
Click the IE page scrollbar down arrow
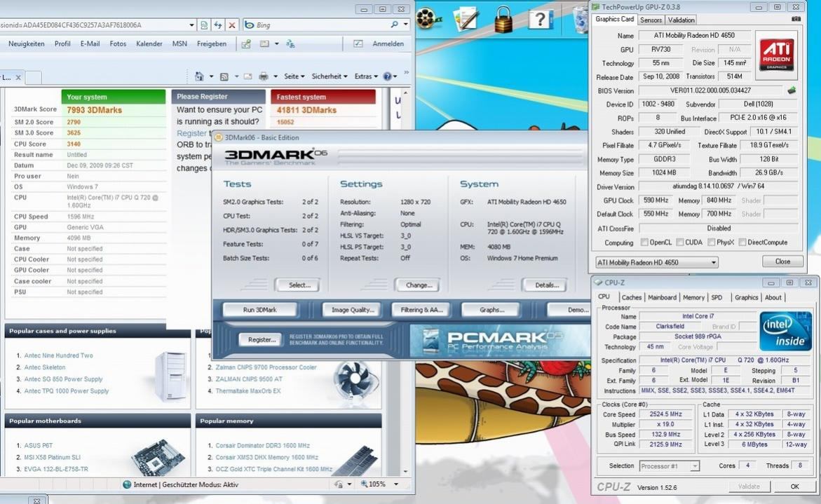(405, 472)
